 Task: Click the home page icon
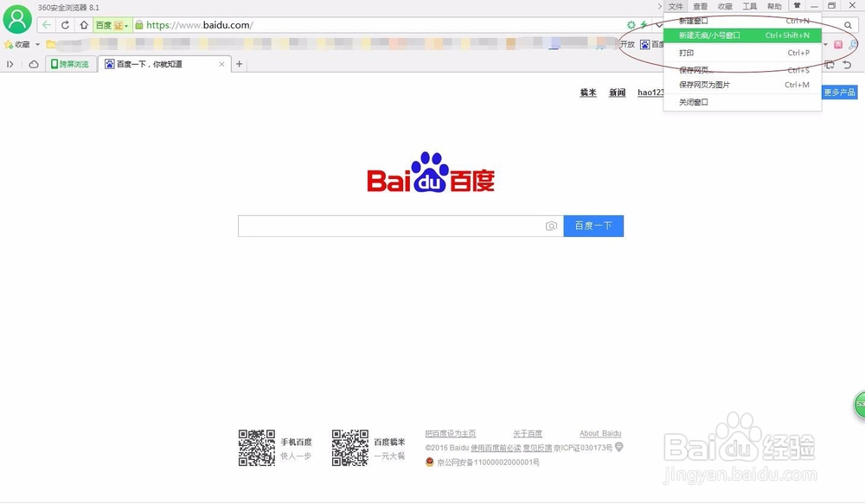82,25
